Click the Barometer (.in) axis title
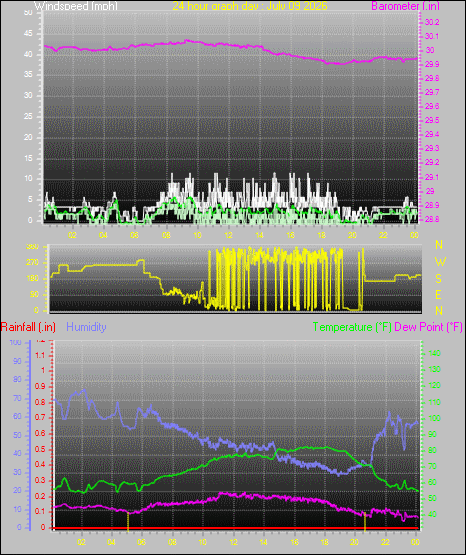The image size is (466, 555). pos(405,6)
